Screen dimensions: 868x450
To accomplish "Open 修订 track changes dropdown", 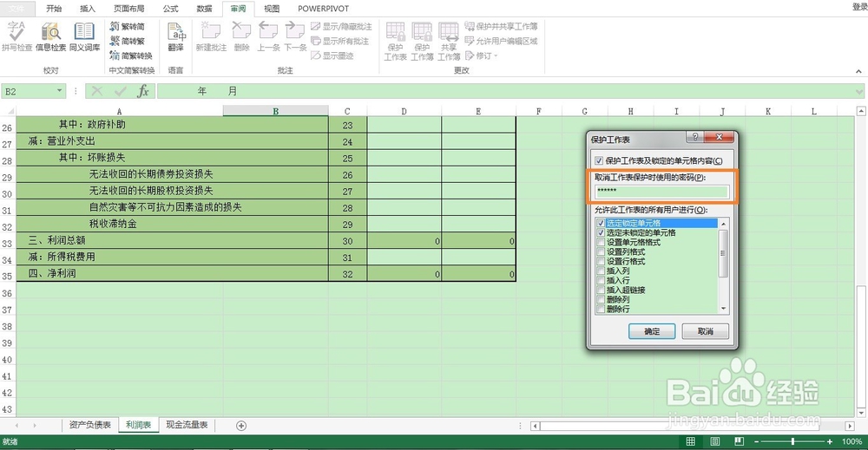I will tap(481, 55).
